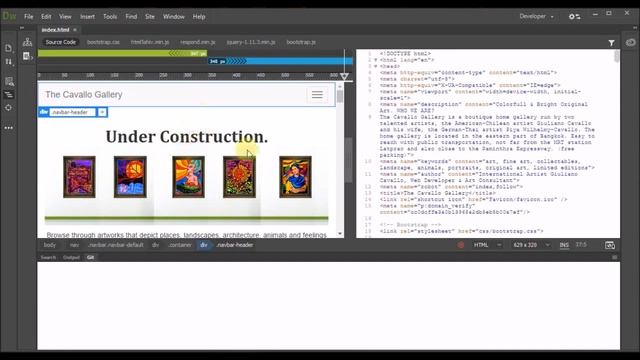Screen dimensions: 640x360
Task: Click the green max-width media query bar
Action: 122,53
